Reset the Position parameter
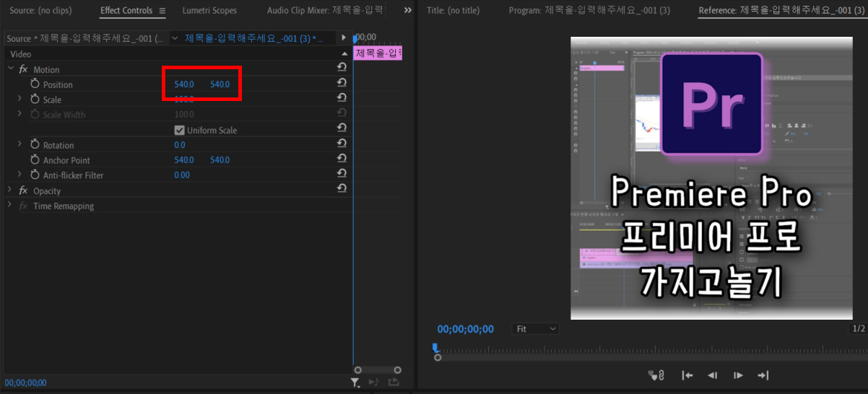The image size is (868, 394). [x=342, y=82]
